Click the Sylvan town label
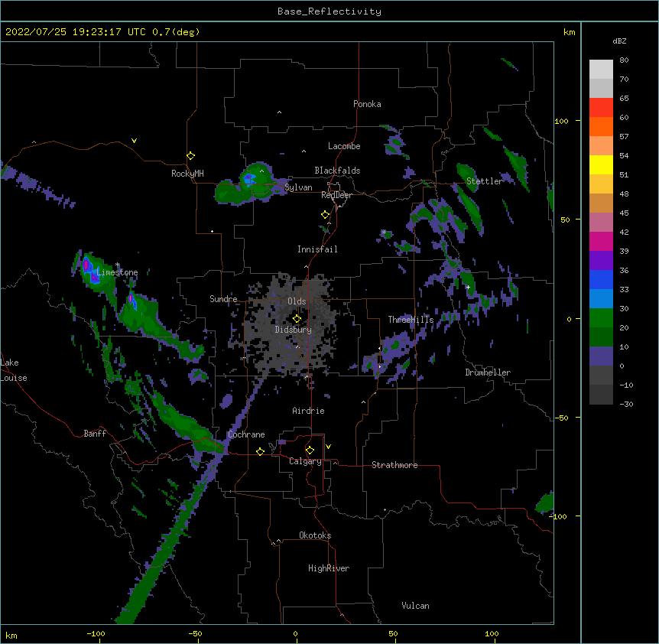This screenshot has width=659, height=644. click(298, 187)
